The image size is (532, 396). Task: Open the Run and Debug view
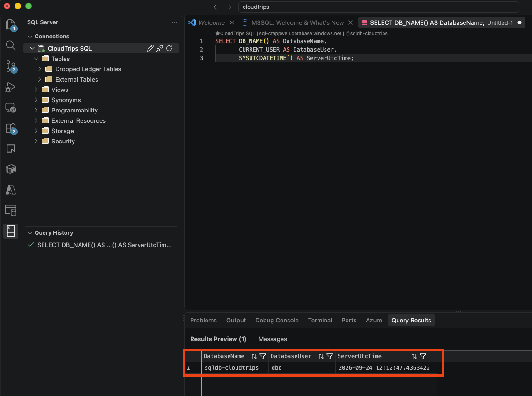point(10,87)
